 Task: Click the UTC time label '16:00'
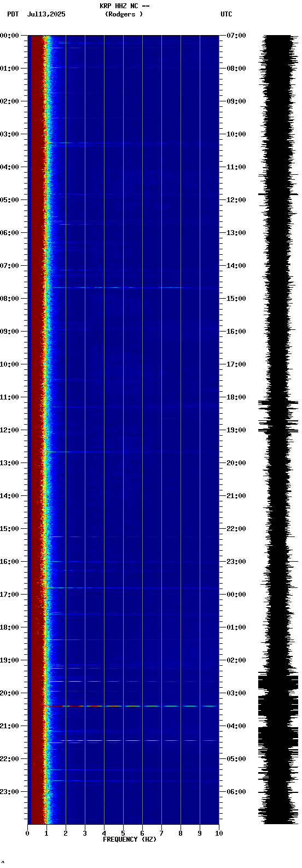[x=236, y=332]
